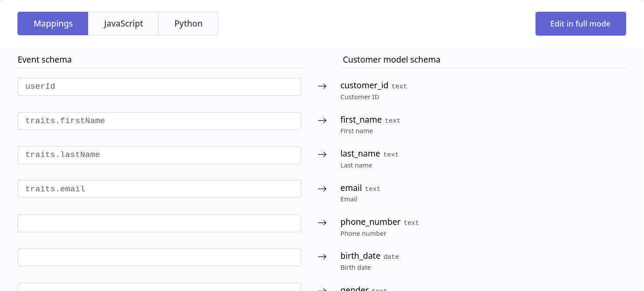Viewport: 644px width, 291px height.
Task: Select the traits.email input field
Action: [159, 189]
